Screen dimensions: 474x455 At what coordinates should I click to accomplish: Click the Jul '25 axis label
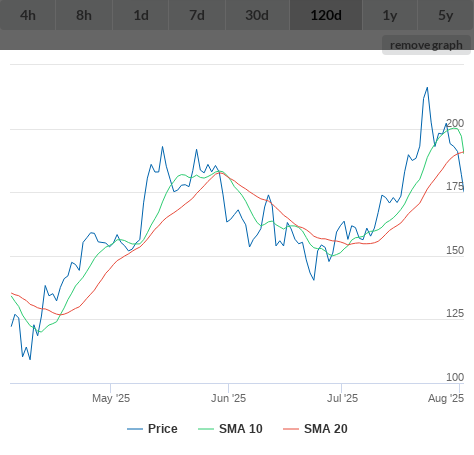pos(342,398)
